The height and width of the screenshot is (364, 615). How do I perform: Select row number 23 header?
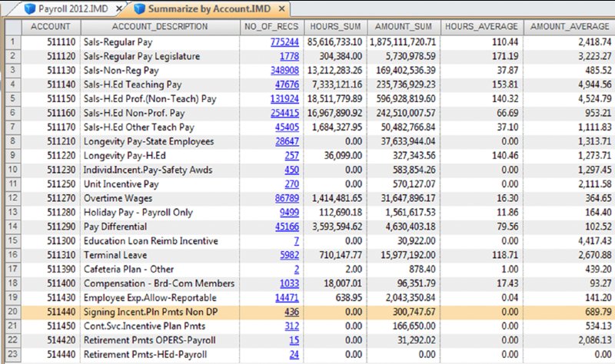coord(13,354)
